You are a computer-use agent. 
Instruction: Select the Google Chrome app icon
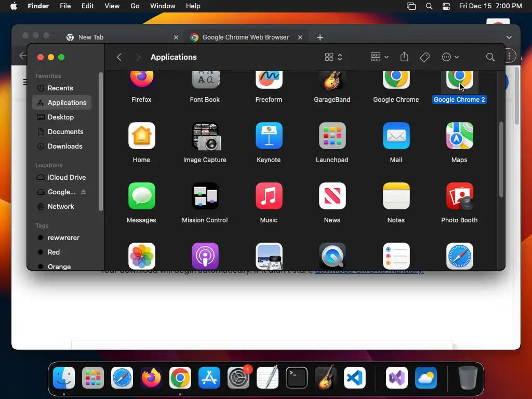(x=396, y=80)
